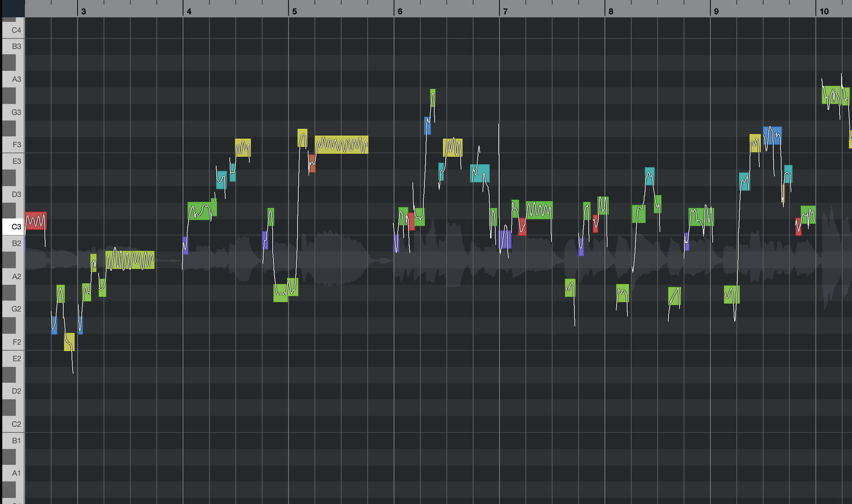Select long yellow F3 vibrato segment in bar 5

pyautogui.click(x=341, y=145)
